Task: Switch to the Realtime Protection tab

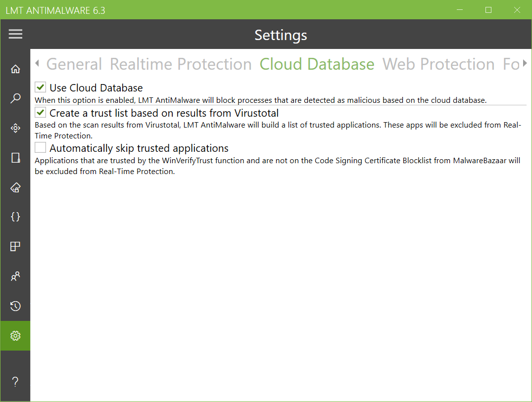Action: [181, 64]
